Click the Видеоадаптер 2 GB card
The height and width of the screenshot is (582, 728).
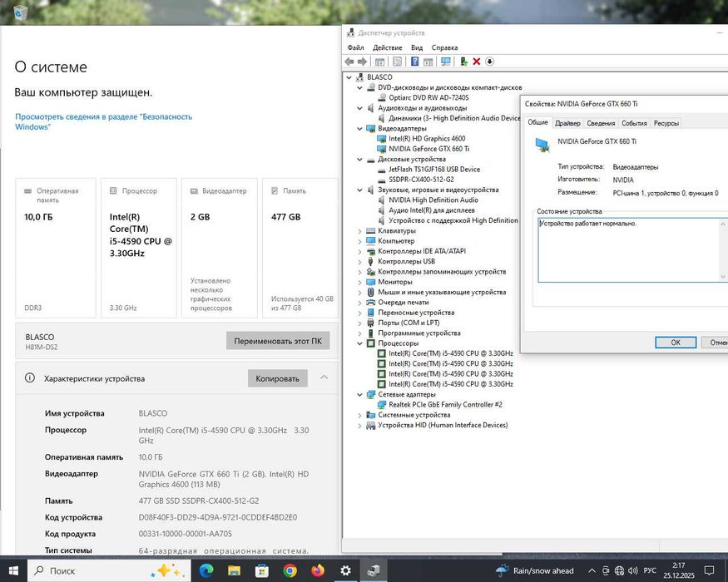(219, 249)
